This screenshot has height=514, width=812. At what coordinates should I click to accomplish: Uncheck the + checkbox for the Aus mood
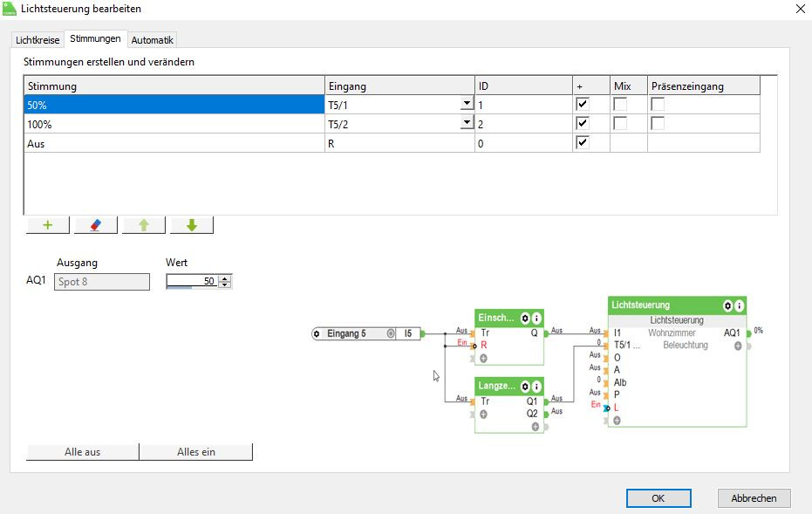point(582,142)
